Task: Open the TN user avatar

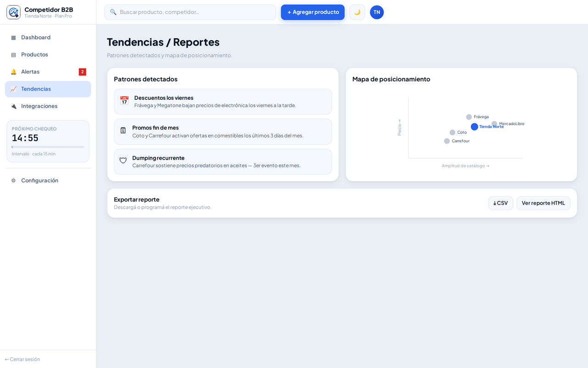Action: (377, 12)
